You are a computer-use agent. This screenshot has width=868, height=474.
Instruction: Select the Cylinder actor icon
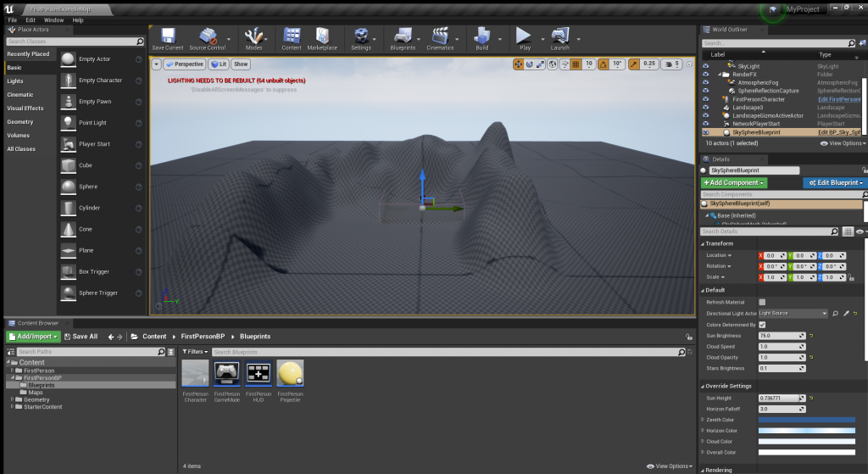coord(68,208)
